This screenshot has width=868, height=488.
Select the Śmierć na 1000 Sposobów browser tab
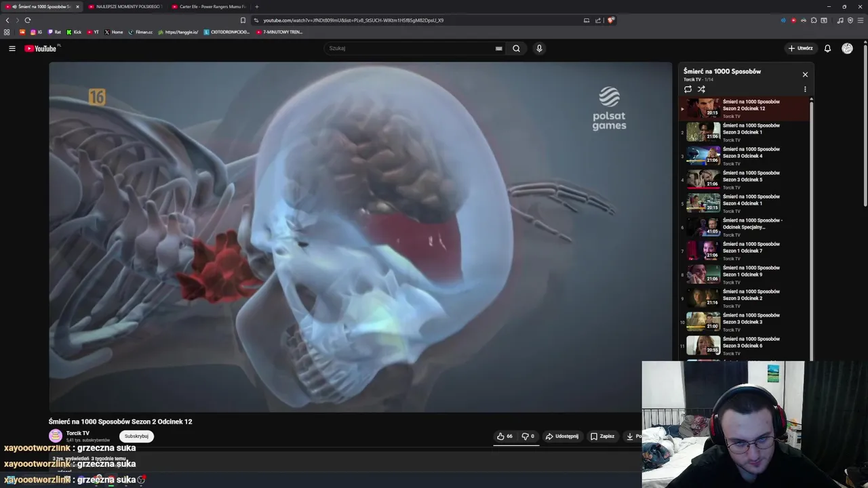41,7
